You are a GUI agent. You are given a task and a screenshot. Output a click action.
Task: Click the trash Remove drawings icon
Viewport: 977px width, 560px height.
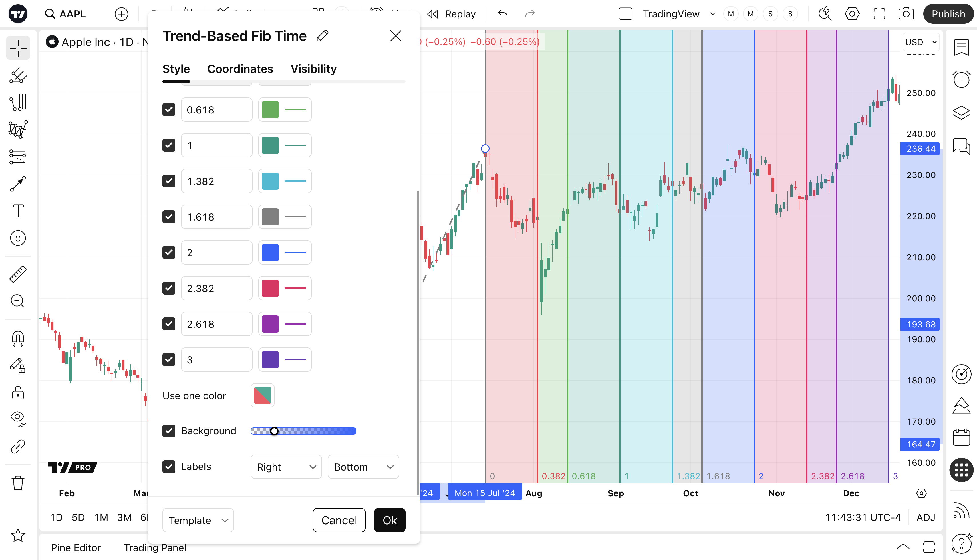[x=18, y=483]
